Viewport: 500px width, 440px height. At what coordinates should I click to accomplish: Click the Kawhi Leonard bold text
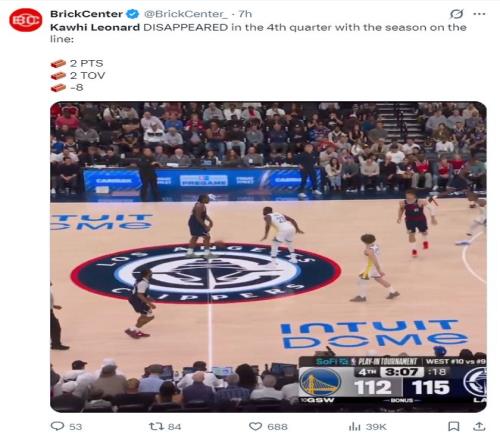pos(95,27)
